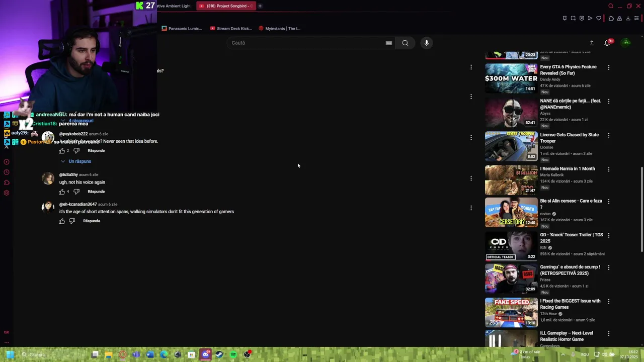Click the send (My Flow) arrow icon
644x362 pixels.
pyautogui.click(x=590, y=18)
